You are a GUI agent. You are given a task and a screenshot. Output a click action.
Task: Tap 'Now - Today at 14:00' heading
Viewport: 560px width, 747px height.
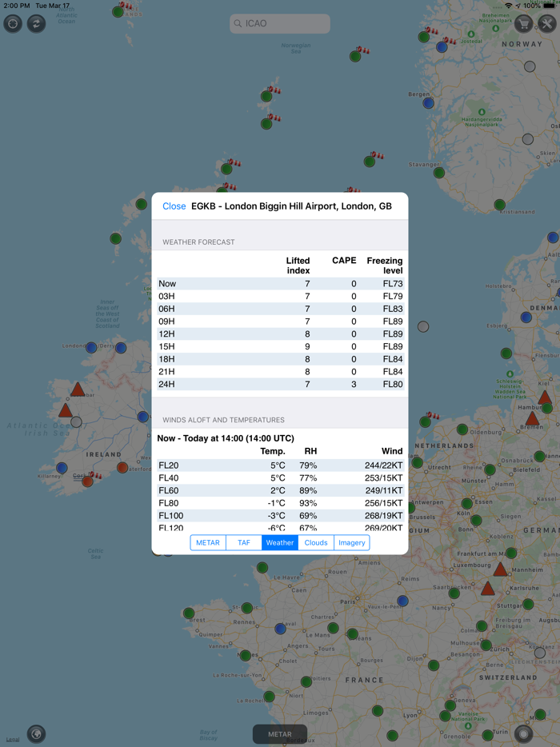[226, 438]
